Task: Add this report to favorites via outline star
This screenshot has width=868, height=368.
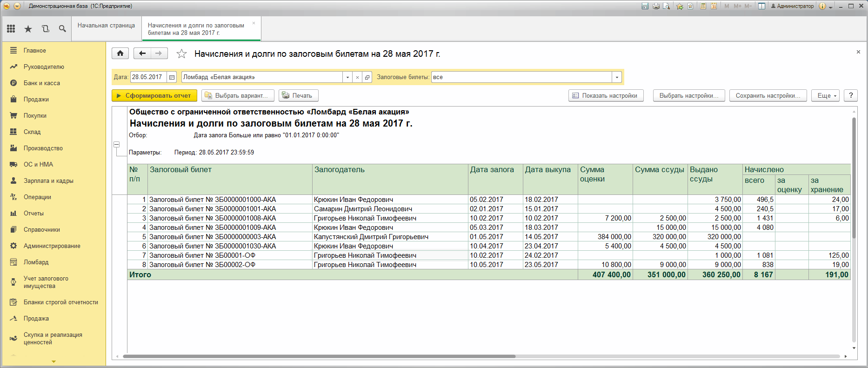Action: coord(181,54)
